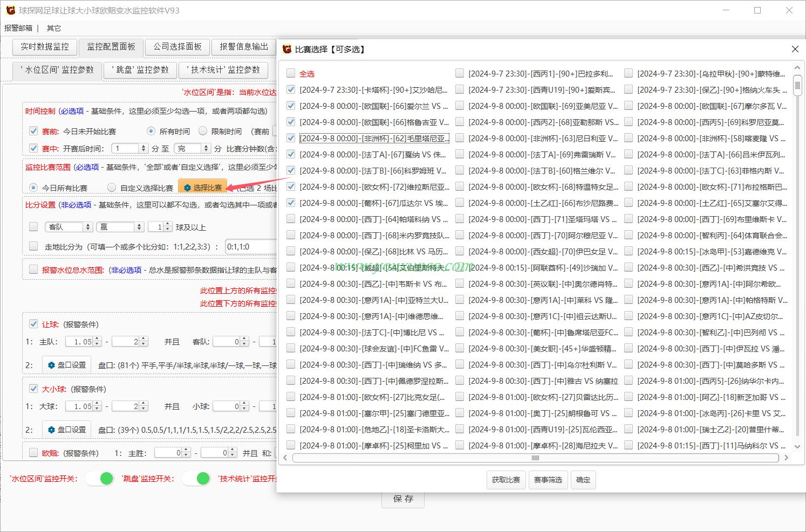Image resolution: width=806 pixels, height=532 pixels.
Task: Toggle 大小球 alarm condition checkbox
Action: (x=33, y=389)
